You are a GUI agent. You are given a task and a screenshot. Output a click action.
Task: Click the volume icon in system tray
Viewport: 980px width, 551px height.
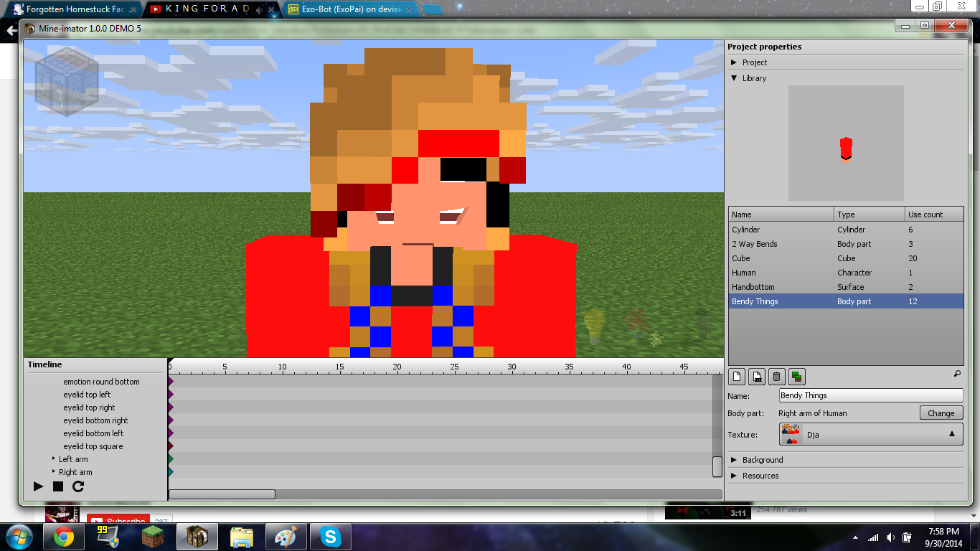pyautogui.click(x=890, y=537)
